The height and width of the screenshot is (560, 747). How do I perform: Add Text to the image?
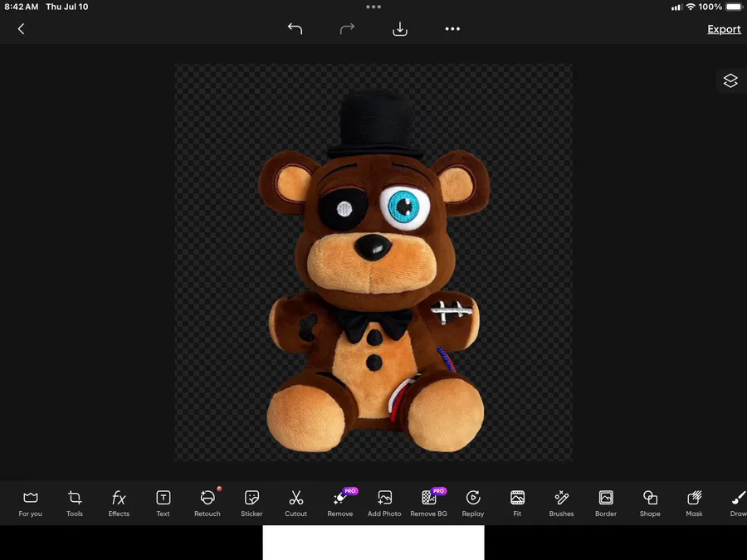click(x=163, y=504)
